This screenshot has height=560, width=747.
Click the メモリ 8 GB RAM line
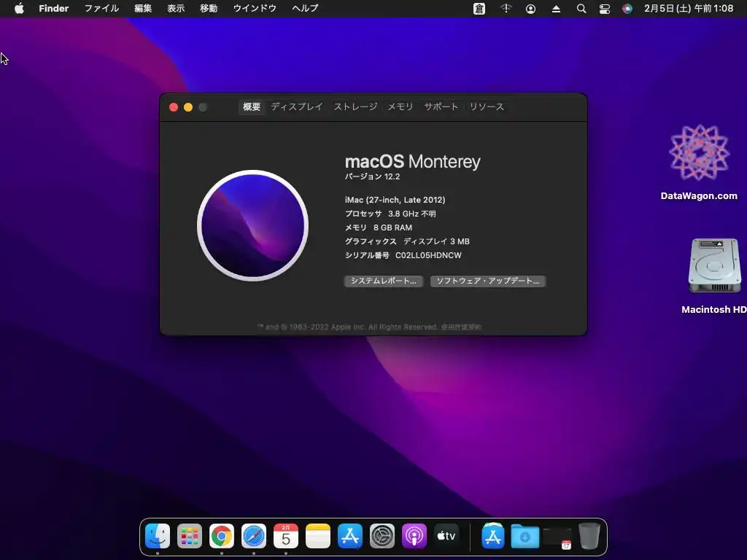pos(379,227)
